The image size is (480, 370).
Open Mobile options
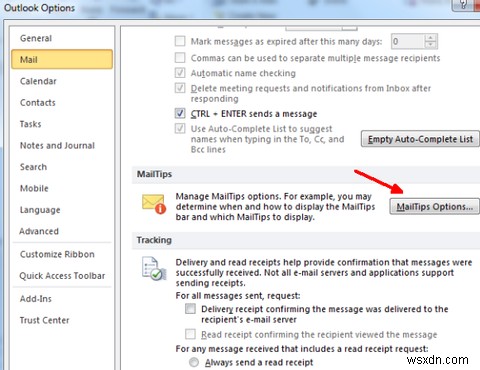pyautogui.click(x=34, y=188)
